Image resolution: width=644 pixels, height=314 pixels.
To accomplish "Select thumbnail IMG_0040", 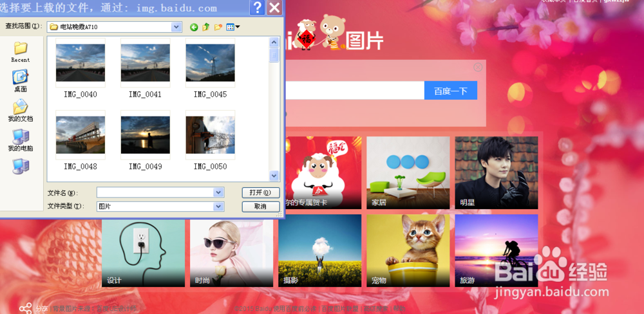I will point(80,63).
